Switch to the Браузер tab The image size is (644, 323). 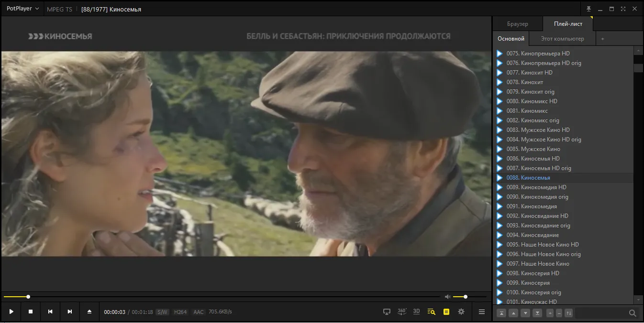point(518,24)
